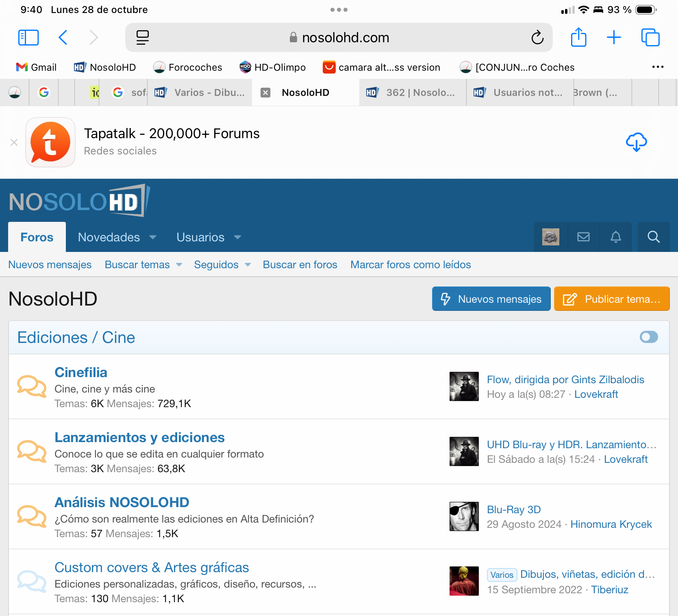The height and width of the screenshot is (616, 678).
Task: Expand the Seguidos dropdown
Action: [248, 265]
